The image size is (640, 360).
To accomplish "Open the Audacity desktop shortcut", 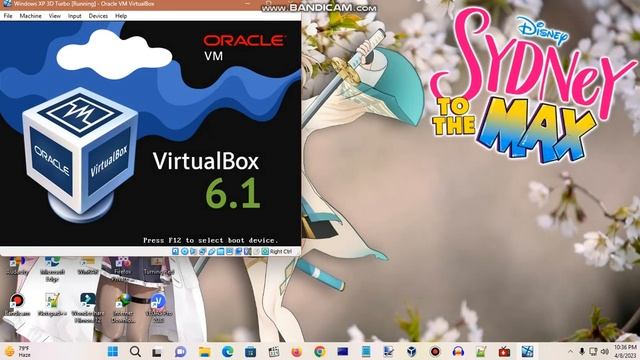I will [18, 265].
